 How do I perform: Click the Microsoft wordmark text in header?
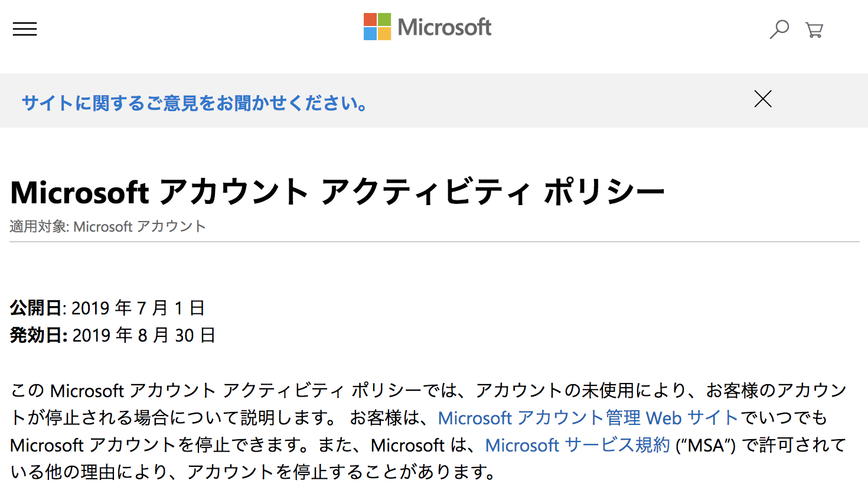(444, 27)
